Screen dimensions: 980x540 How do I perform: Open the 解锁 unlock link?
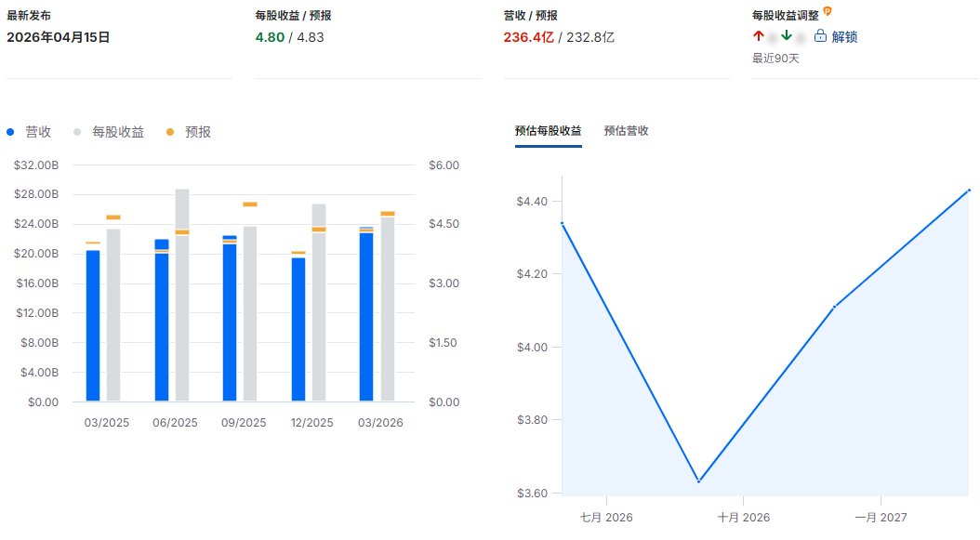coord(843,37)
